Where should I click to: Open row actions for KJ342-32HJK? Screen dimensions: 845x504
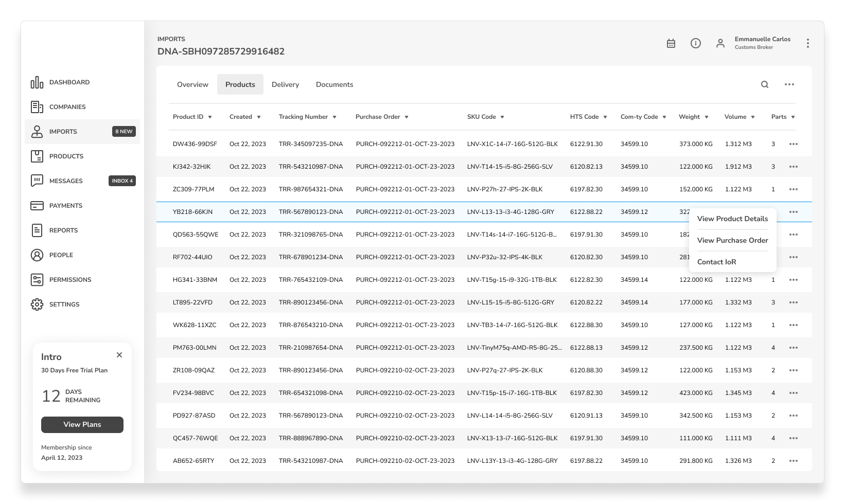[794, 167]
